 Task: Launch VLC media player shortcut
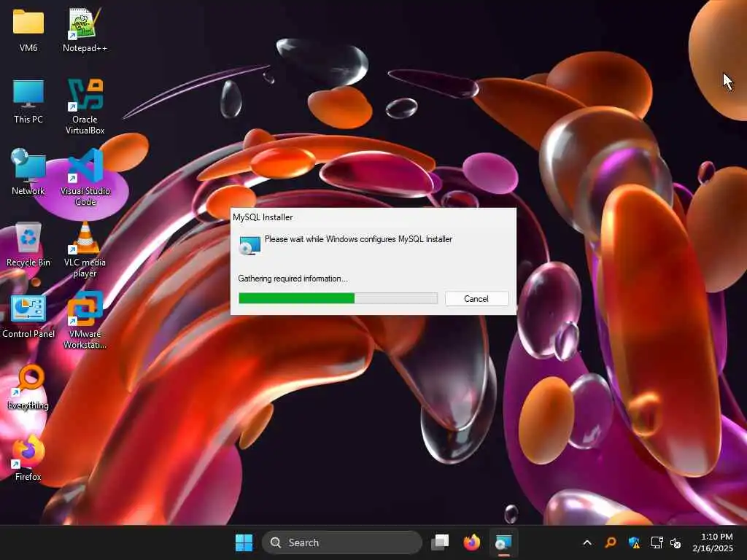pos(85,249)
